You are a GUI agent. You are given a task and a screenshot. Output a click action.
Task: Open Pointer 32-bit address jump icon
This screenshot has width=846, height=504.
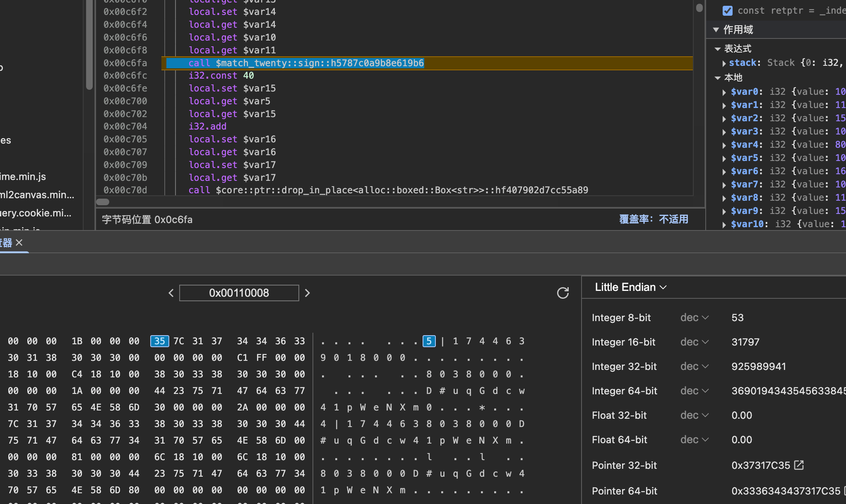(799, 465)
